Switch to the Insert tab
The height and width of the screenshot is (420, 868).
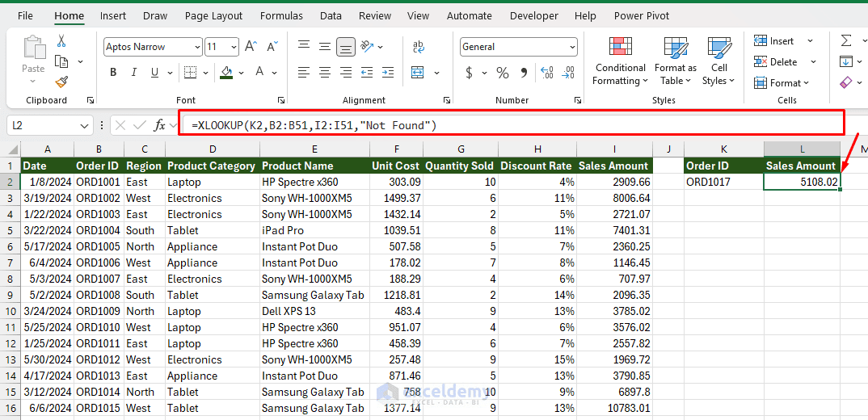point(113,16)
